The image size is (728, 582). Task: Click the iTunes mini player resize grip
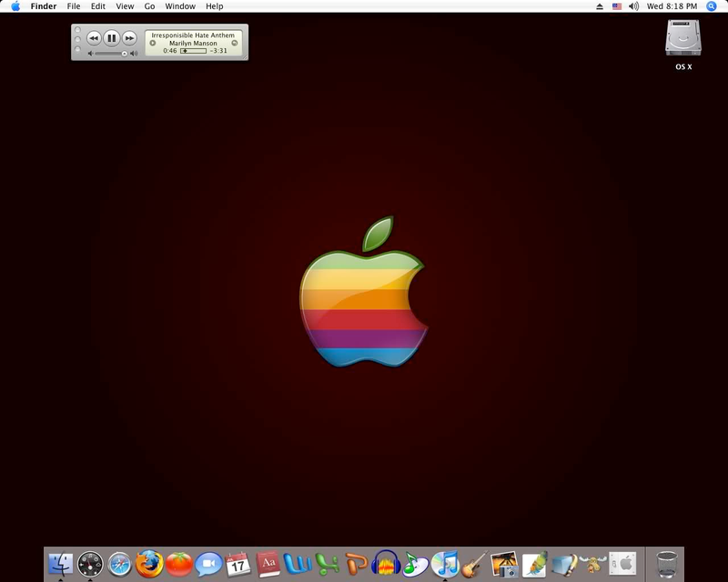244,56
